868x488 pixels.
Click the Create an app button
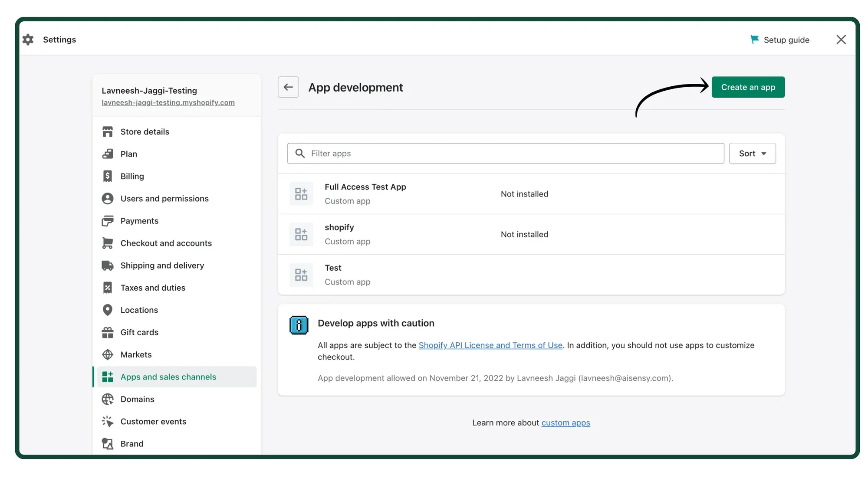coord(748,87)
